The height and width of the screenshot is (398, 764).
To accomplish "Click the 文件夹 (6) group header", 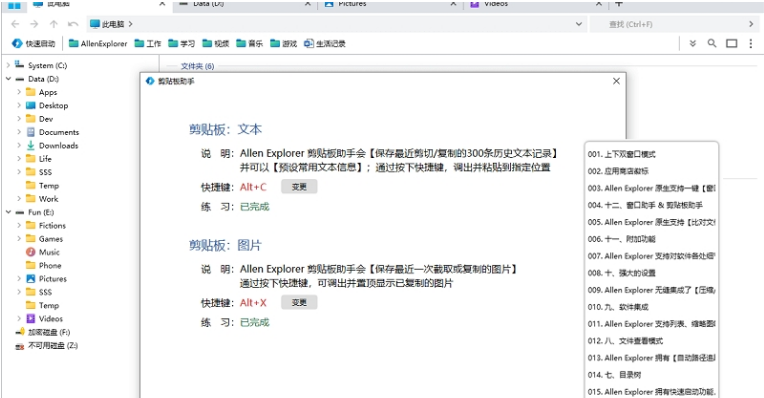I will [x=197, y=66].
